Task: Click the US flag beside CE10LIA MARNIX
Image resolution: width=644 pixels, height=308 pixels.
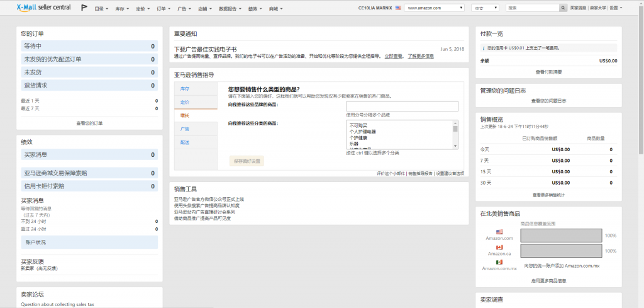Action: click(x=398, y=8)
